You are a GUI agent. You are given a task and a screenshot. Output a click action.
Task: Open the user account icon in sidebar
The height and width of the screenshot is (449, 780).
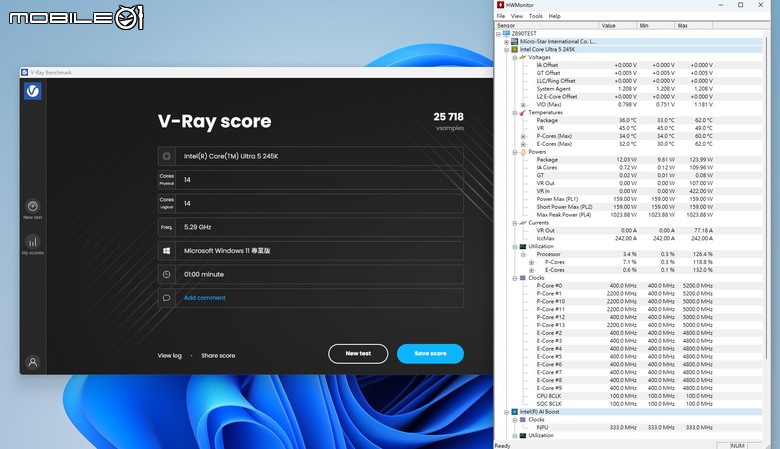pos(33,362)
